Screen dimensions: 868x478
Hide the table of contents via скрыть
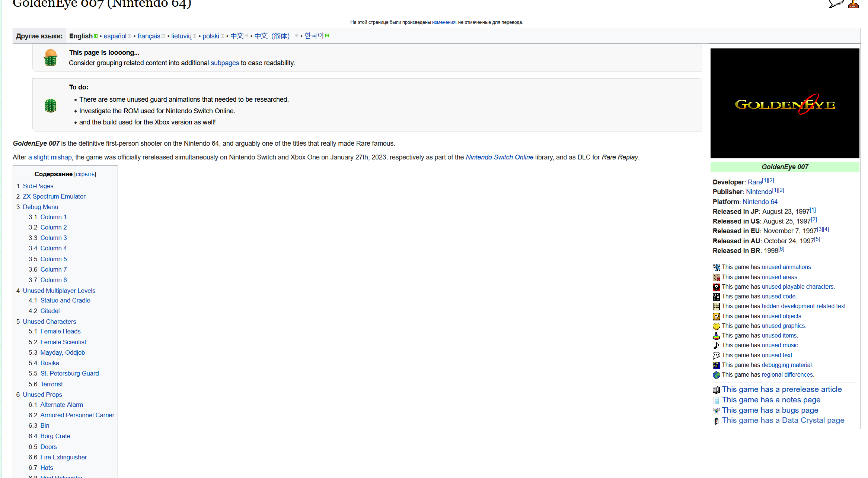pos(85,174)
